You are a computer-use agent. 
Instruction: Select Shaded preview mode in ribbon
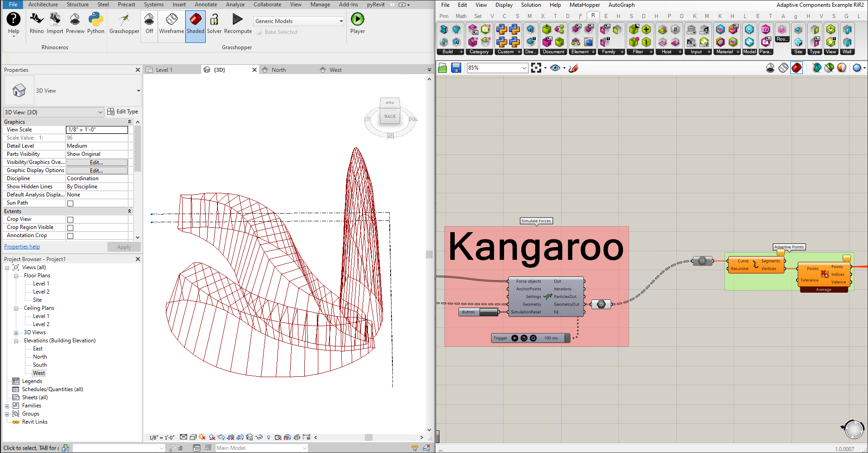195,26
